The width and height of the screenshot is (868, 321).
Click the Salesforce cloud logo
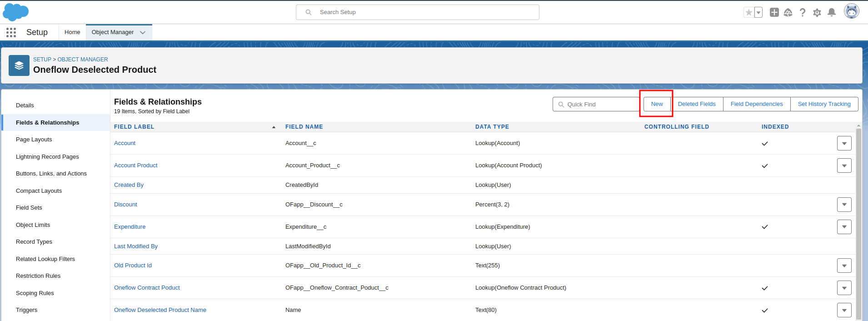click(16, 12)
